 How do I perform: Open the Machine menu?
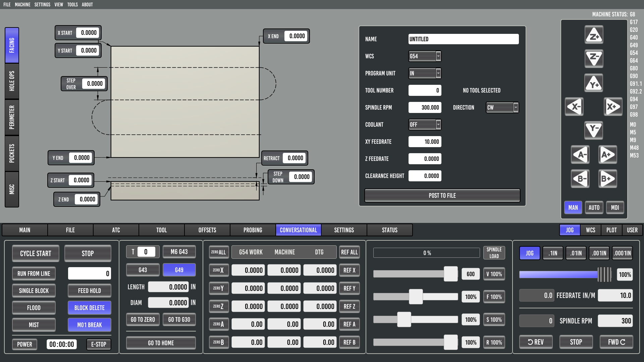[22, 4]
